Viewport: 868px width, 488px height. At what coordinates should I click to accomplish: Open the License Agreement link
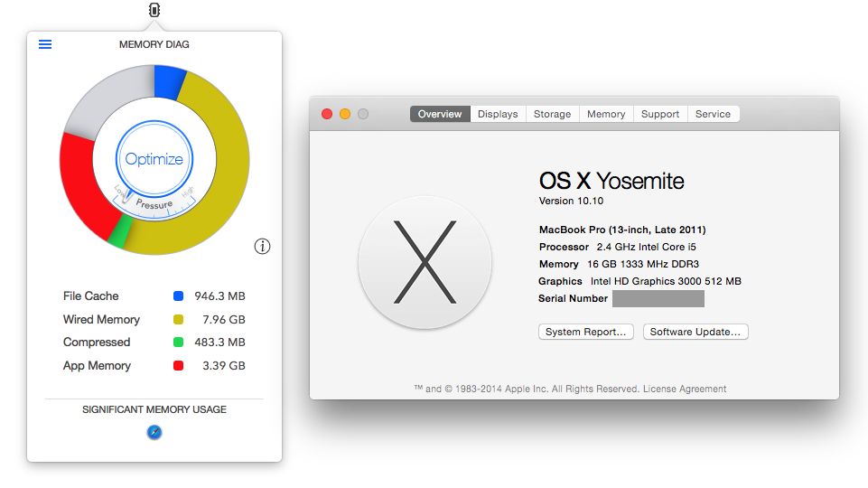point(685,389)
